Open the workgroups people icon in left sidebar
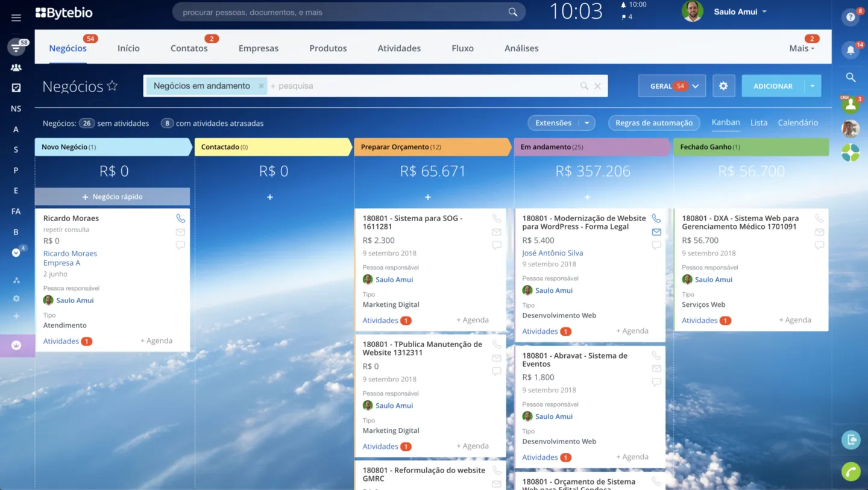Screen dimensions: 868x490 [x=16, y=68]
